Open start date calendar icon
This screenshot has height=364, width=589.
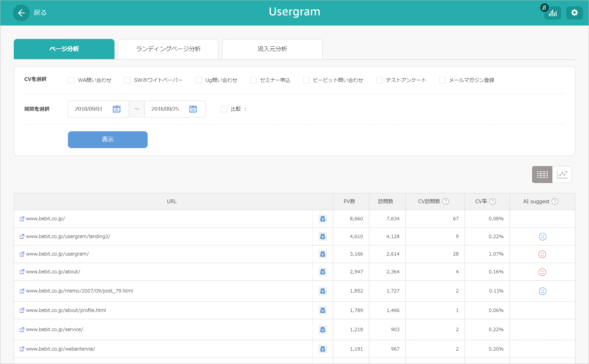(117, 109)
